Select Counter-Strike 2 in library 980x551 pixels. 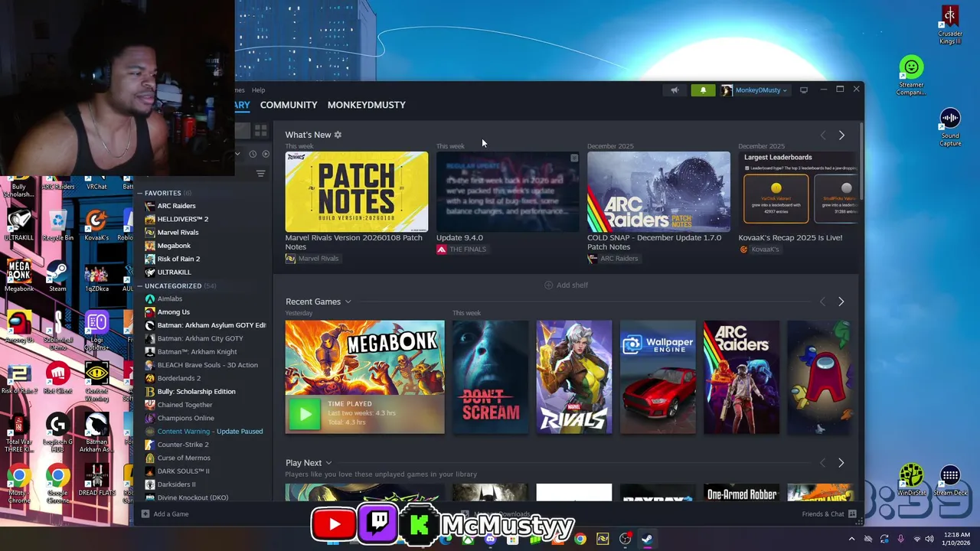tap(183, 445)
